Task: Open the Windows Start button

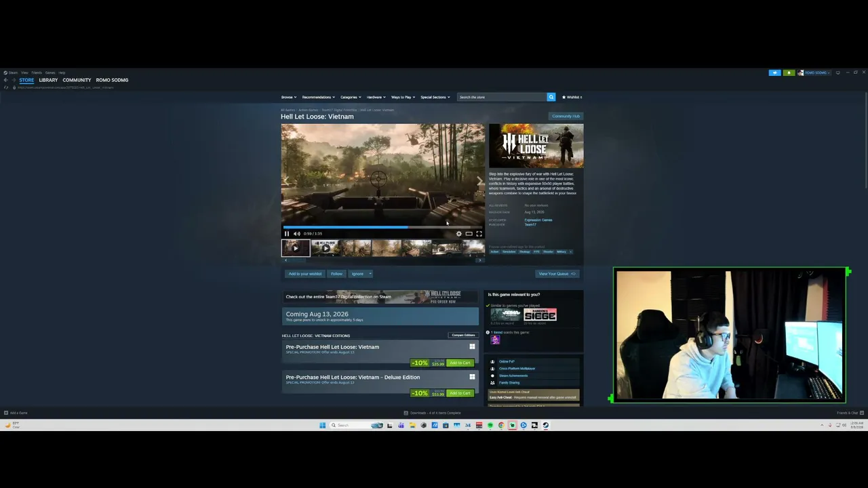Action: pyautogui.click(x=323, y=426)
